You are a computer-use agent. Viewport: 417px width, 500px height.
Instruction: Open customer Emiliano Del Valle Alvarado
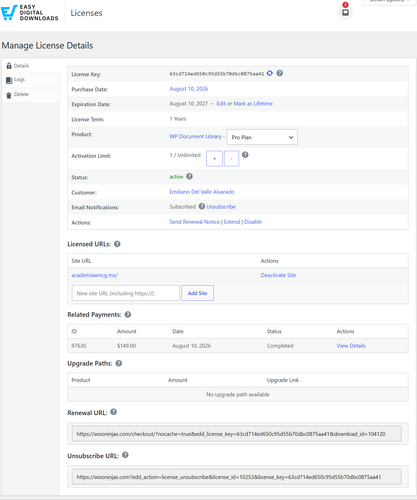[x=202, y=192]
